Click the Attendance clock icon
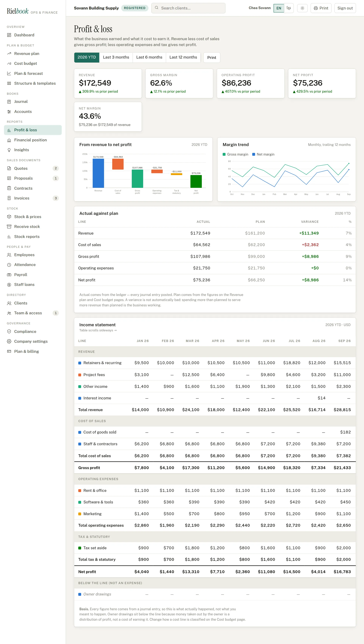364x644 pixels. point(9,265)
